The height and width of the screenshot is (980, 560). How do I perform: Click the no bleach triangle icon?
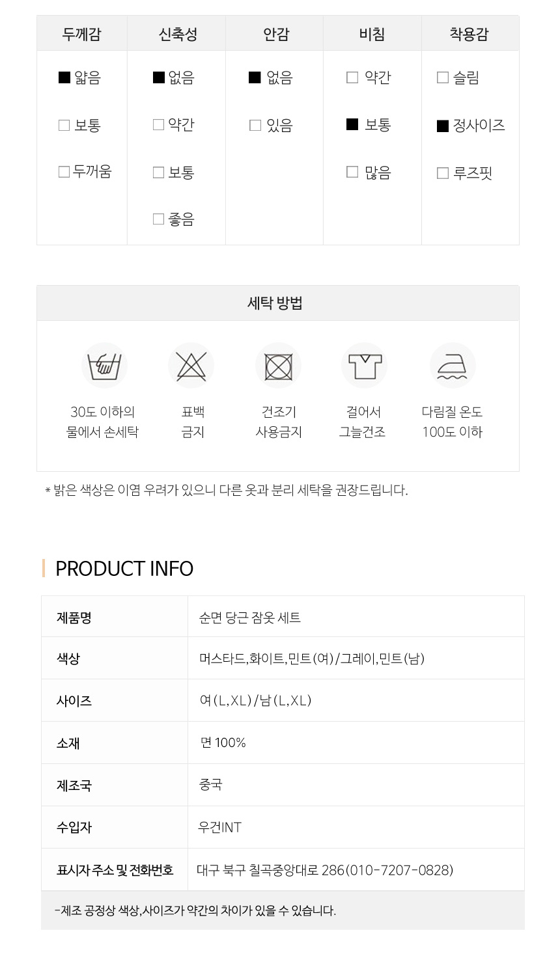pos(191,366)
